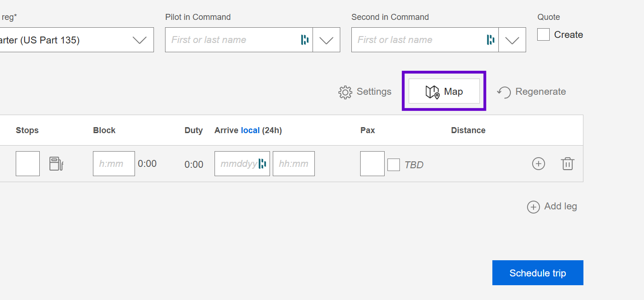
Task: Click the Pilot in Command autofill icon
Action: point(305,40)
